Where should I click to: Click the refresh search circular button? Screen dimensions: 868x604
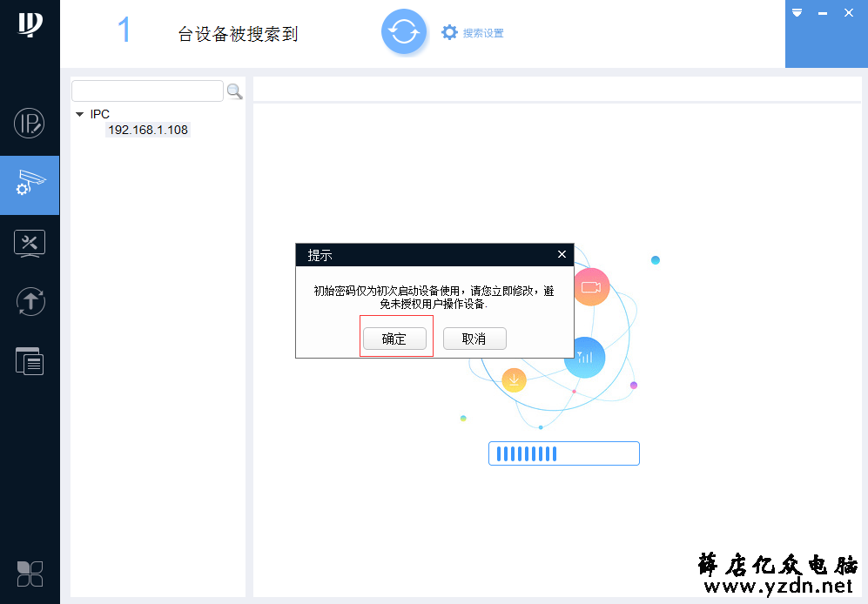tap(404, 31)
